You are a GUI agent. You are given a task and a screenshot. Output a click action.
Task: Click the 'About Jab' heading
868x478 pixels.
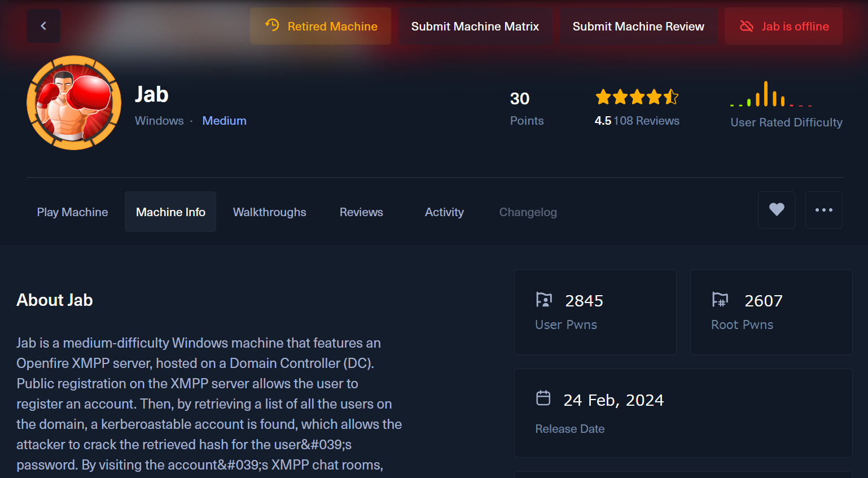55,300
